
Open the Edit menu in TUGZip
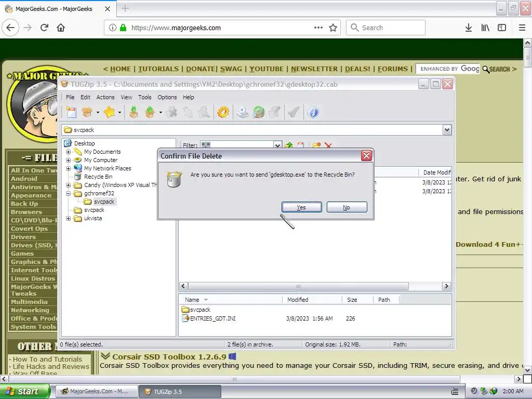click(85, 97)
